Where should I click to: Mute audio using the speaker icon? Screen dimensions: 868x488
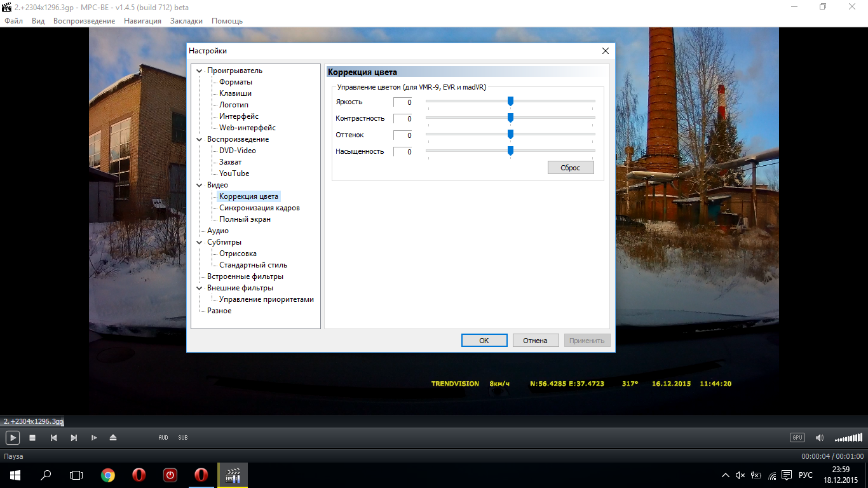pos(819,438)
